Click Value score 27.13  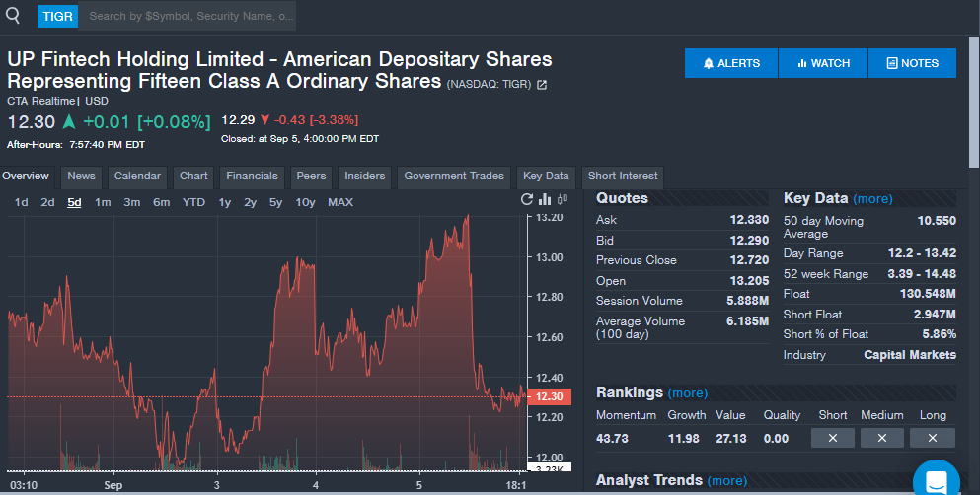pyautogui.click(x=730, y=439)
